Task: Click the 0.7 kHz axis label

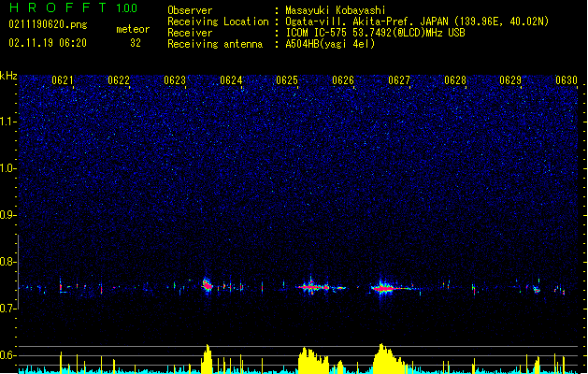Action: point(8,309)
